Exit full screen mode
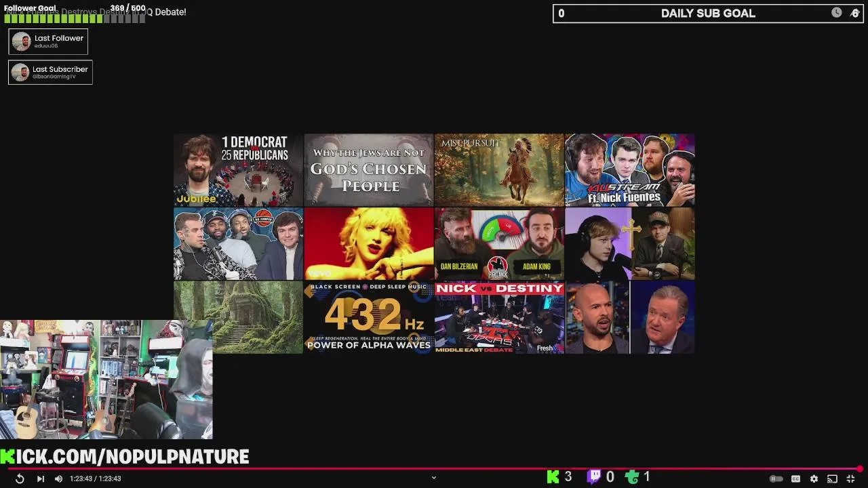This screenshot has height=488, width=868. click(x=850, y=479)
